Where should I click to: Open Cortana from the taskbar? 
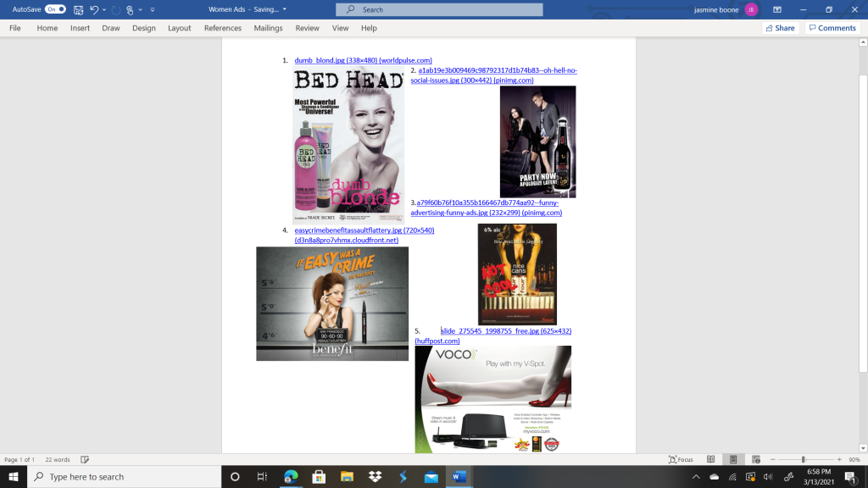[235, 476]
